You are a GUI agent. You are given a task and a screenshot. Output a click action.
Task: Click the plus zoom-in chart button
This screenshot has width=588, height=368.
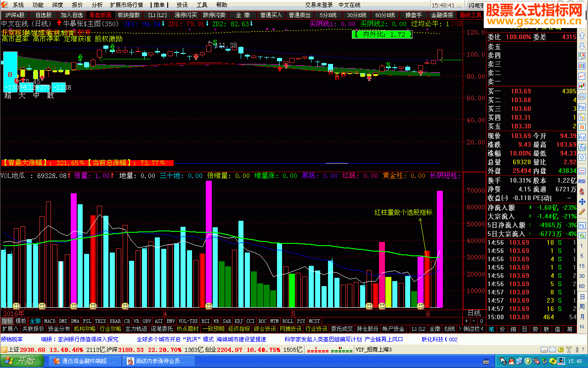point(467,321)
